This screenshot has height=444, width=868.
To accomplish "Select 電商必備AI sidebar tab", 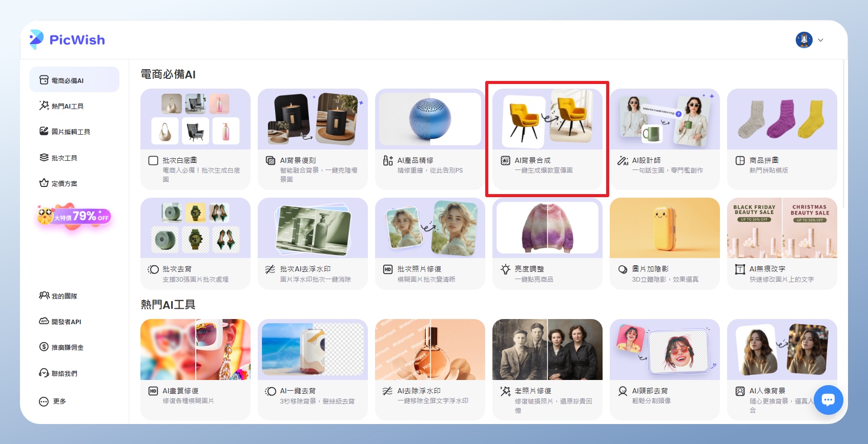I will point(74,80).
